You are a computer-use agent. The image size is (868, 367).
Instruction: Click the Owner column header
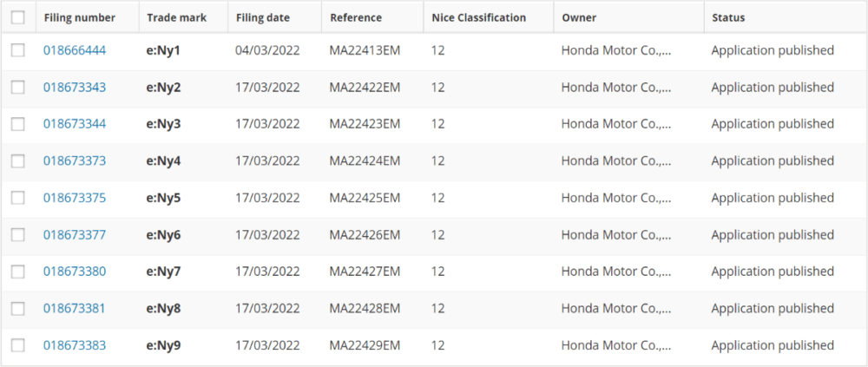[579, 17]
